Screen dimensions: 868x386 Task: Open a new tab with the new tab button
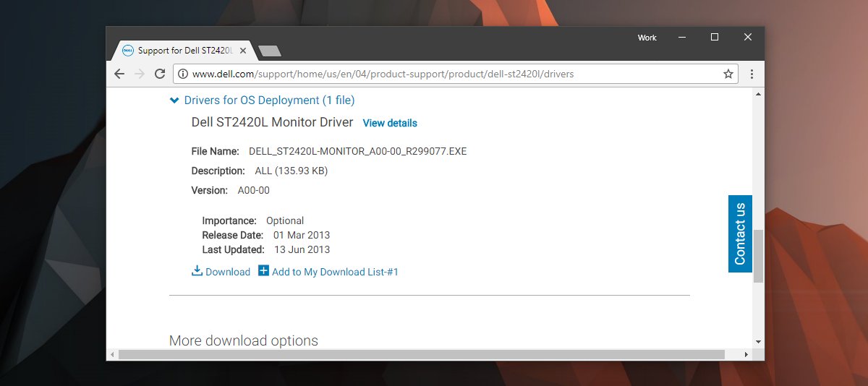(270, 51)
